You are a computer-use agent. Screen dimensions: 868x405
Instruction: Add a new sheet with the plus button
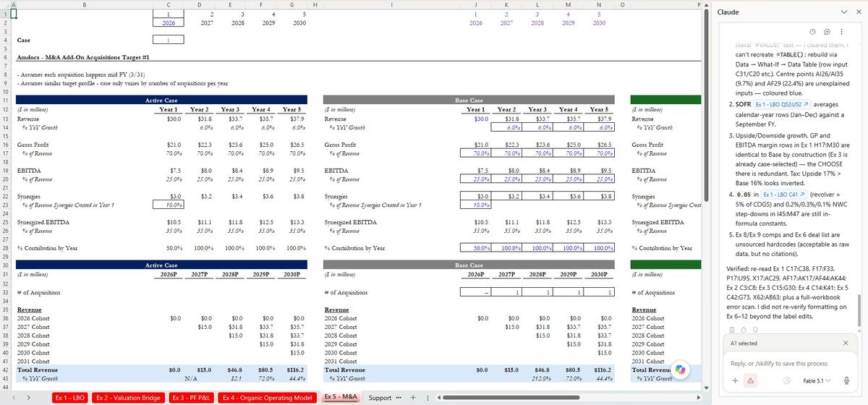point(413,398)
